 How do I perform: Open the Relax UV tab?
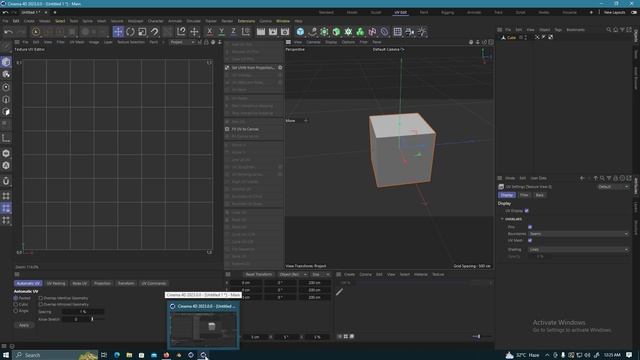coord(80,283)
